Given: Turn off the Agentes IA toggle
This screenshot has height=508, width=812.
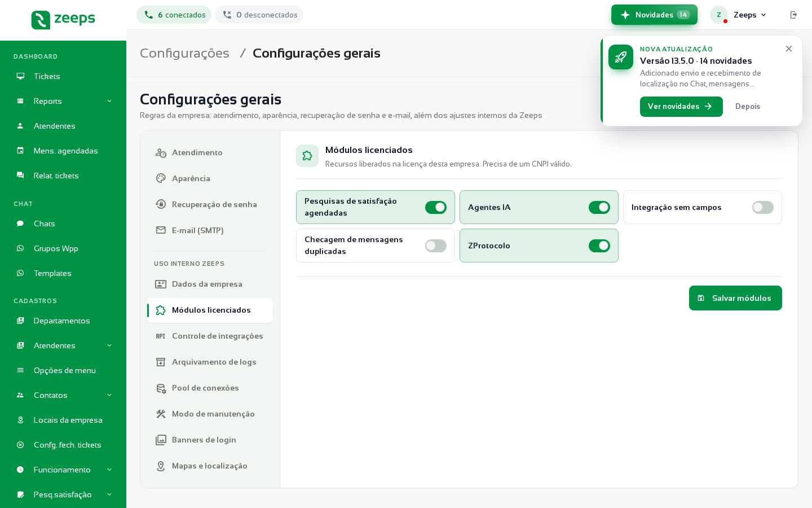Looking at the screenshot, I should pos(599,207).
